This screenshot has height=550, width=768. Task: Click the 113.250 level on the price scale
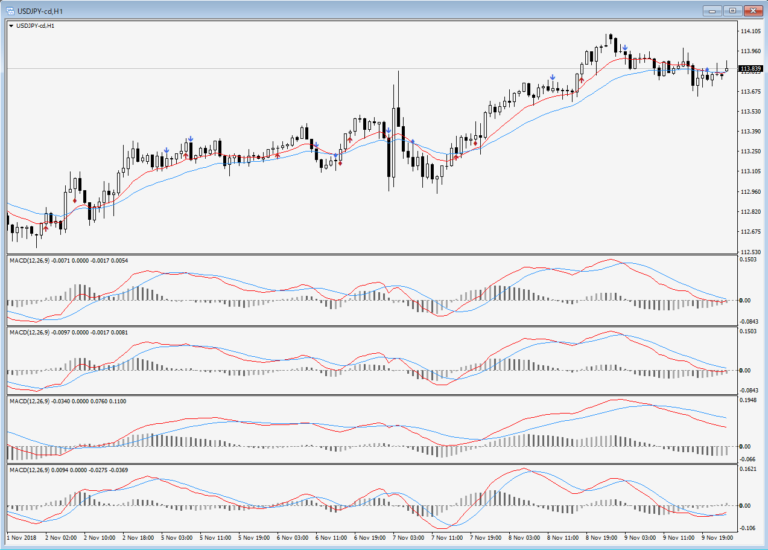click(x=750, y=151)
